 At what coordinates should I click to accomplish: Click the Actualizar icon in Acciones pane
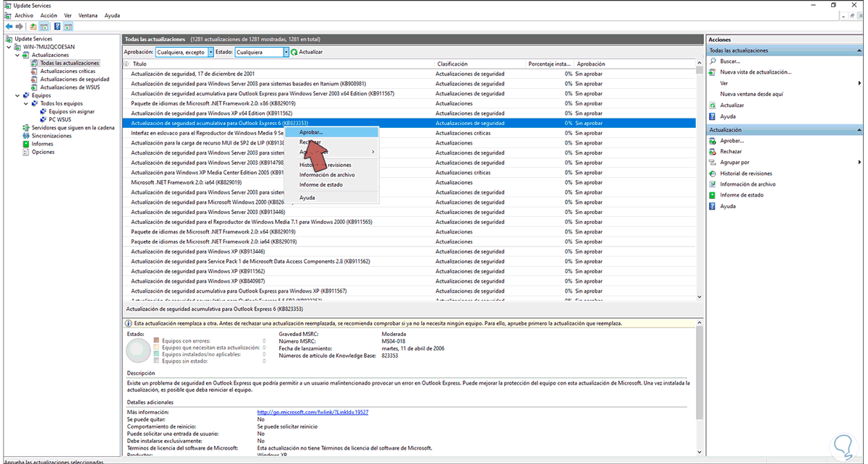pos(713,106)
